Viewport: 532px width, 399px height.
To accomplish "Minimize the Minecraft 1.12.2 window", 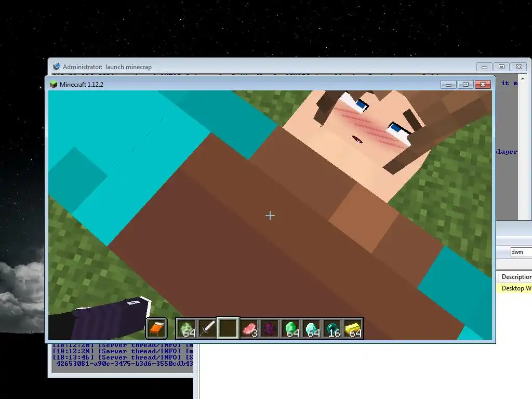I will (448, 85).
